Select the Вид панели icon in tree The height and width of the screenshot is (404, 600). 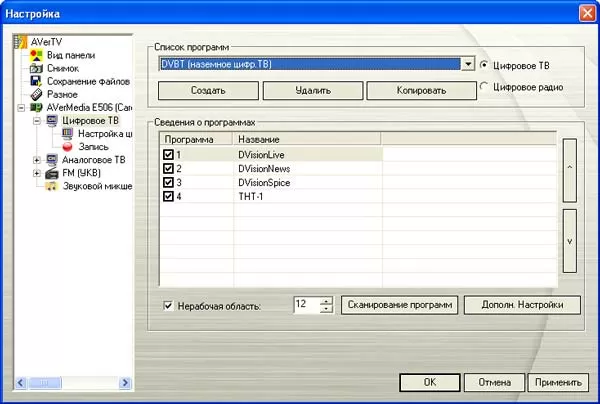pos(37,55)
